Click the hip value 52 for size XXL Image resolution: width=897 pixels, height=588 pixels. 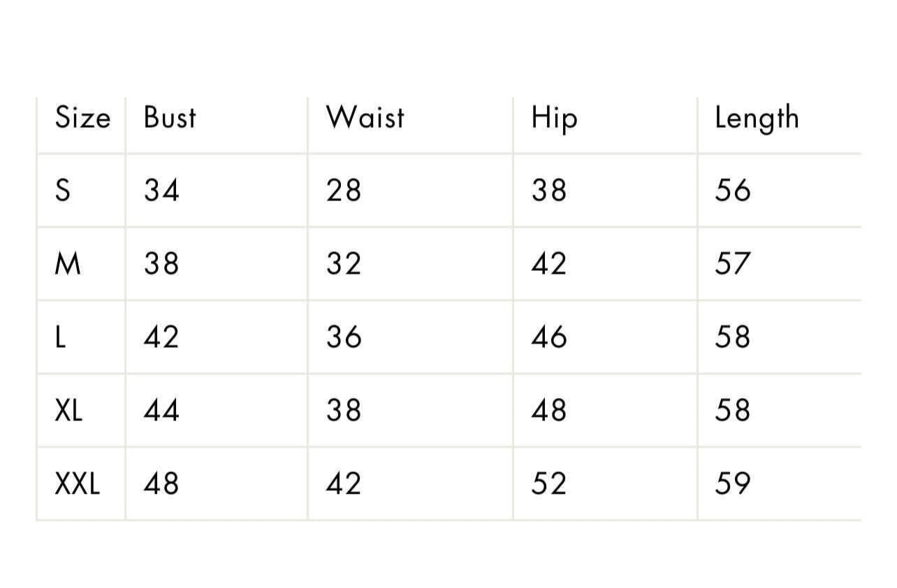(548, 483)
